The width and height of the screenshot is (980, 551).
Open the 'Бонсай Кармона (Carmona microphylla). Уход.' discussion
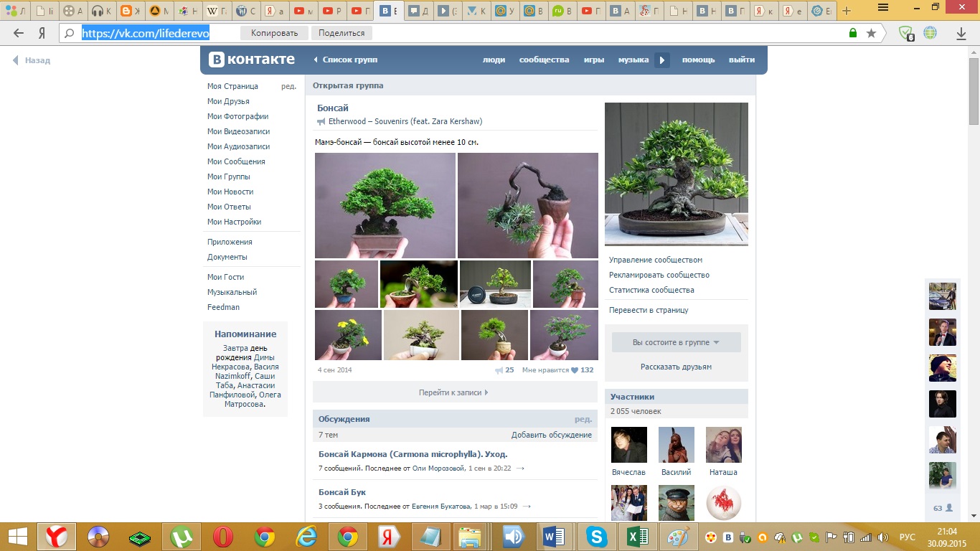pos(413,454)
